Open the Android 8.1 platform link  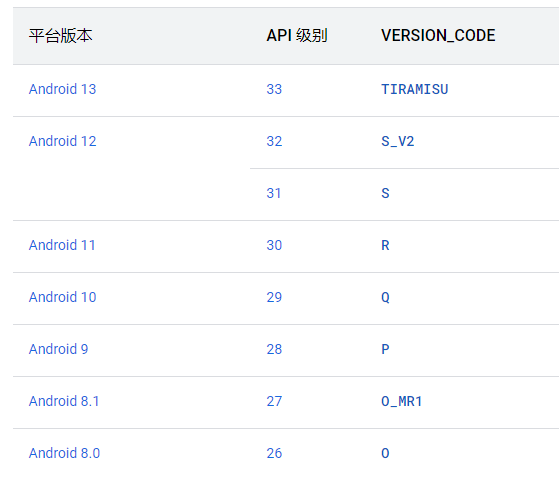click(x=64, y=401)
